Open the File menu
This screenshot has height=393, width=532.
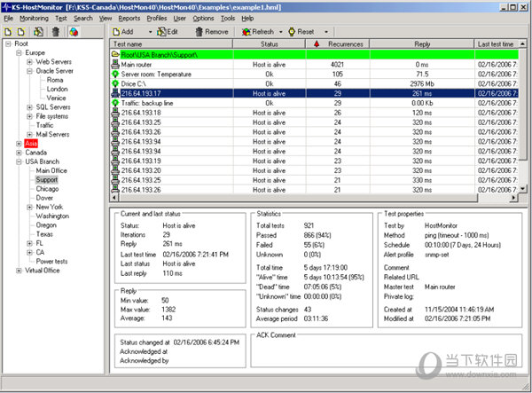pyautogui.click(x=9, y=19)
